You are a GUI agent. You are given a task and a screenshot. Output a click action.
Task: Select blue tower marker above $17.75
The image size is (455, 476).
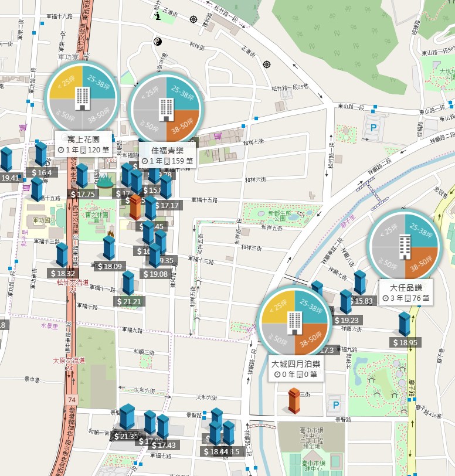point(82,176)
